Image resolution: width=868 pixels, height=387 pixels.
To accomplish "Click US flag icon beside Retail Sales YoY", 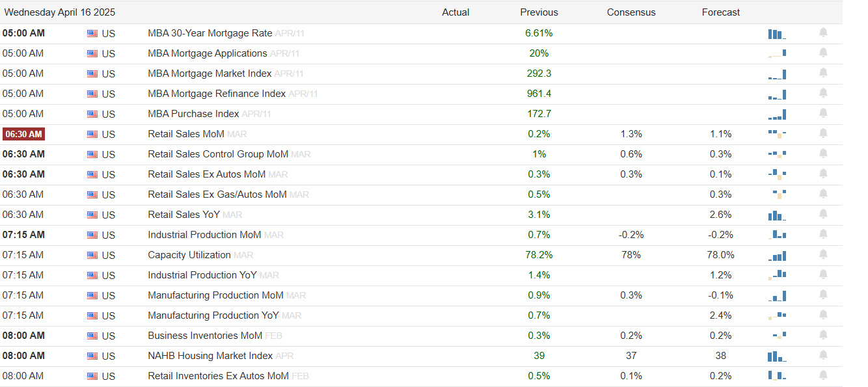I will [x=92, y=215].
